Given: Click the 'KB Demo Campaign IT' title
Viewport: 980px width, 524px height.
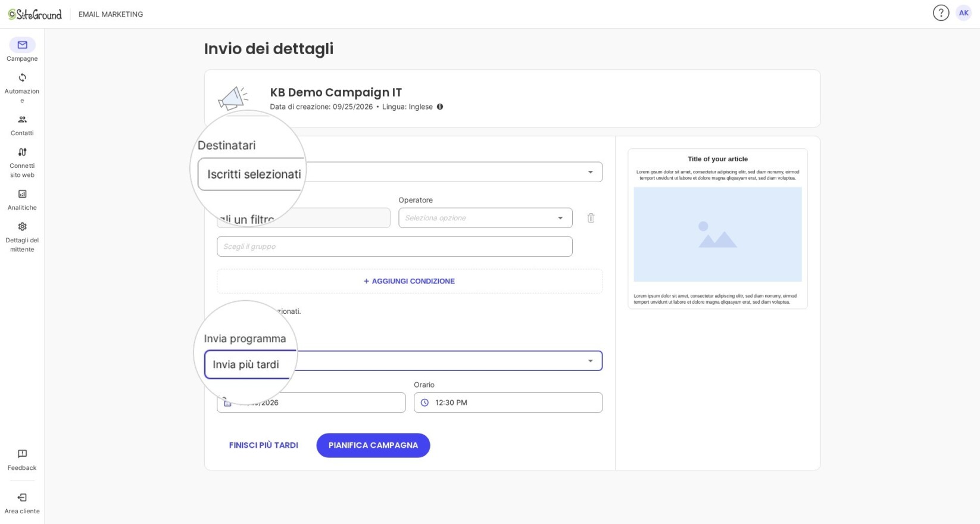Looking at the screenshot, I should [336, 92].
